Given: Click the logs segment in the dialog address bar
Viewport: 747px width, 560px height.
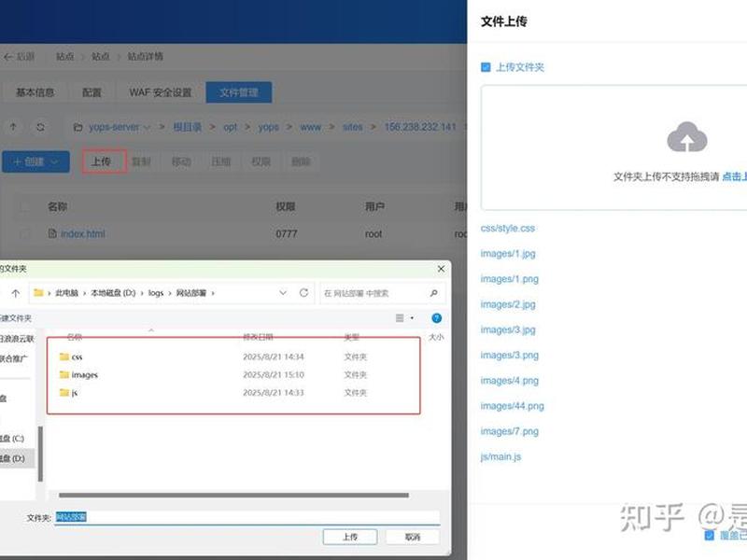Looking at the screenshot, I should coord(156,293).
